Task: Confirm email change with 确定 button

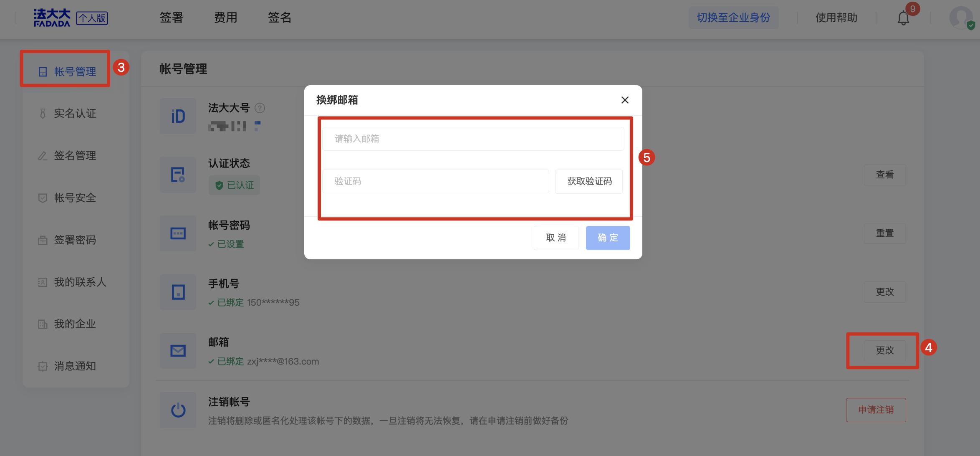Action: point(608,238)
